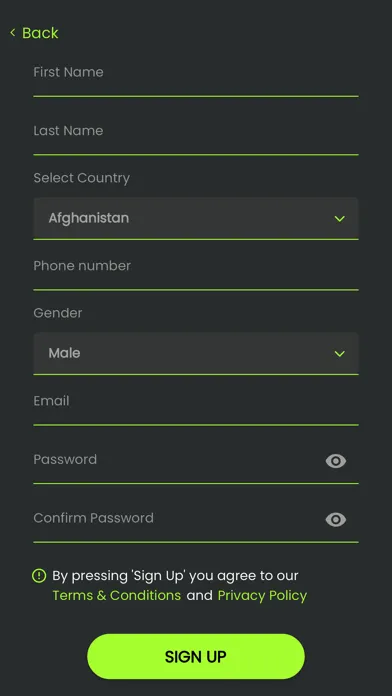
Task: Toggle Password visibility eye icon
Action: [336, 461]
